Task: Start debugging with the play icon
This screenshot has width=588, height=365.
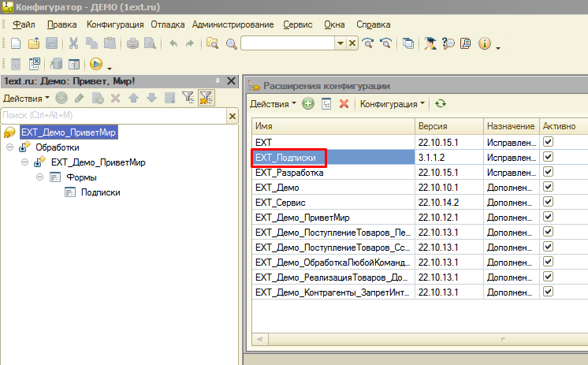Action: click(x=96, y=64)
